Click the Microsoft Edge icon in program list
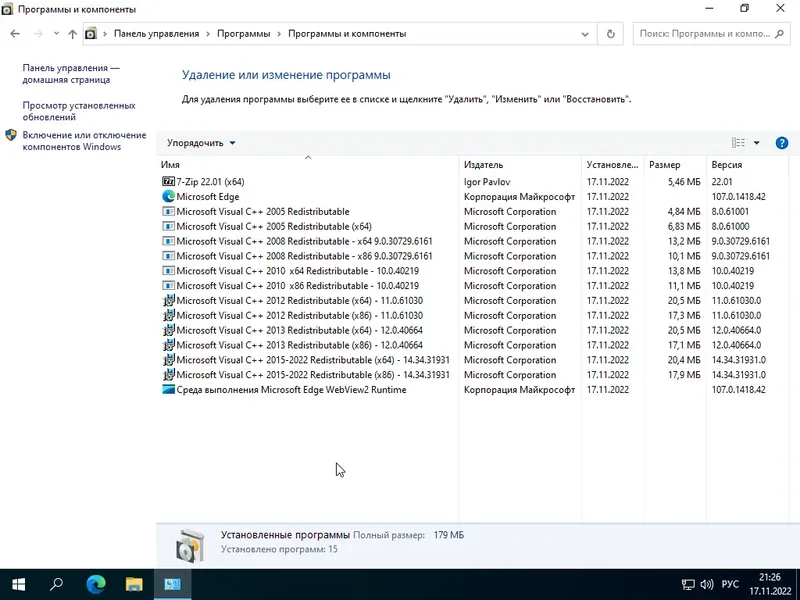The height and width of the screenshot is (600, 800). click(x=168, y=196)
